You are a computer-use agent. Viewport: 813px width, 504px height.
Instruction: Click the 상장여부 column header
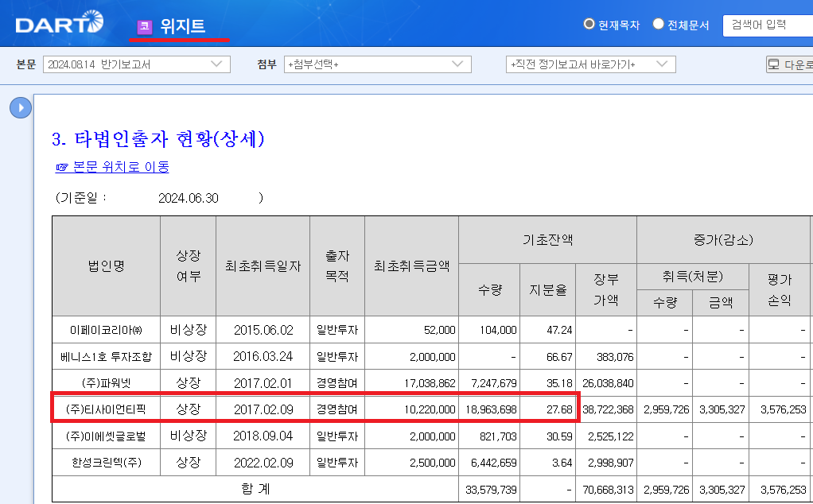189,266
